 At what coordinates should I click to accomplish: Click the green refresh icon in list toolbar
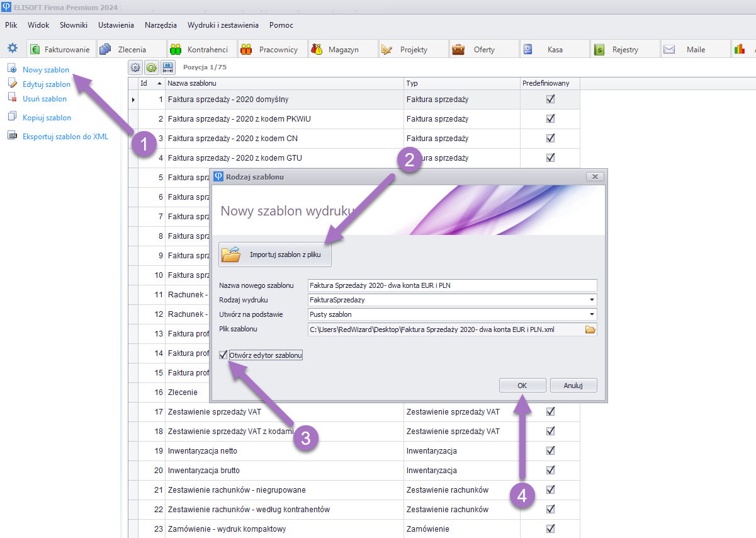[x=152, y=67]
